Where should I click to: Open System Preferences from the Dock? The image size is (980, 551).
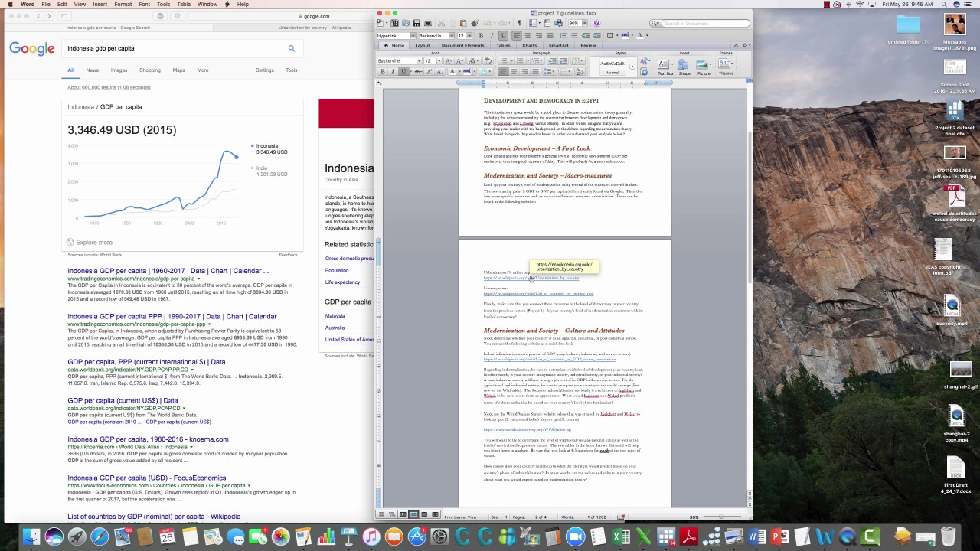coord(439,537)
